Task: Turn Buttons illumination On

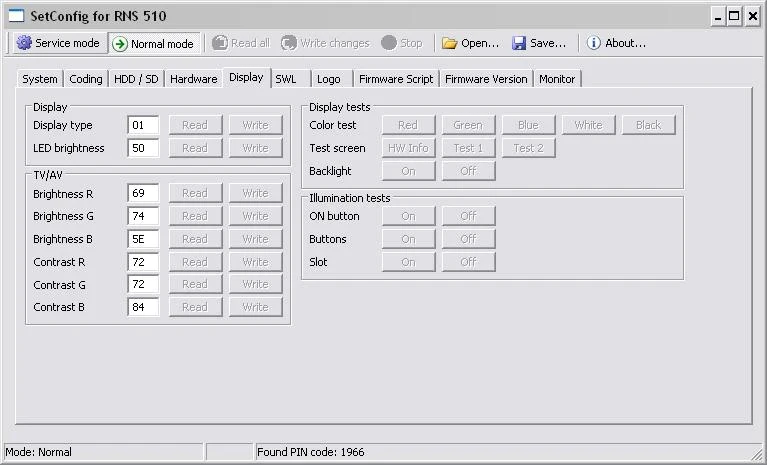Action: click(408, 239)
